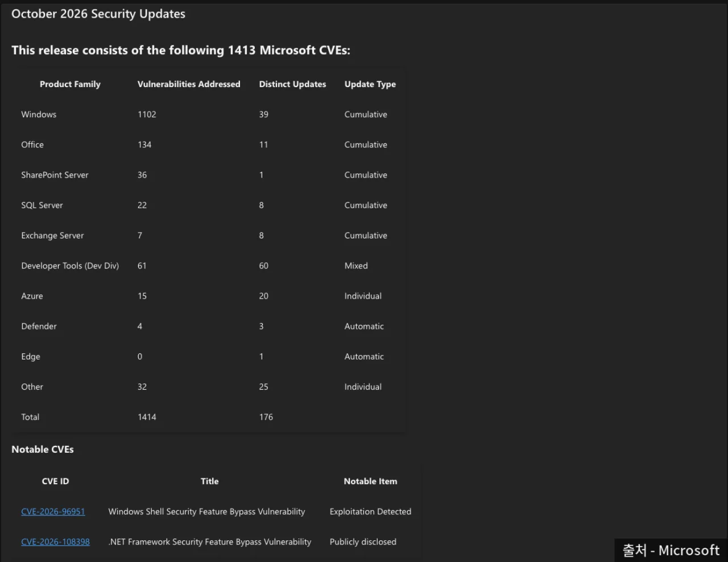Select the "1414" total vulnerabilities value
728x562 pixels.
click(147, 417)
